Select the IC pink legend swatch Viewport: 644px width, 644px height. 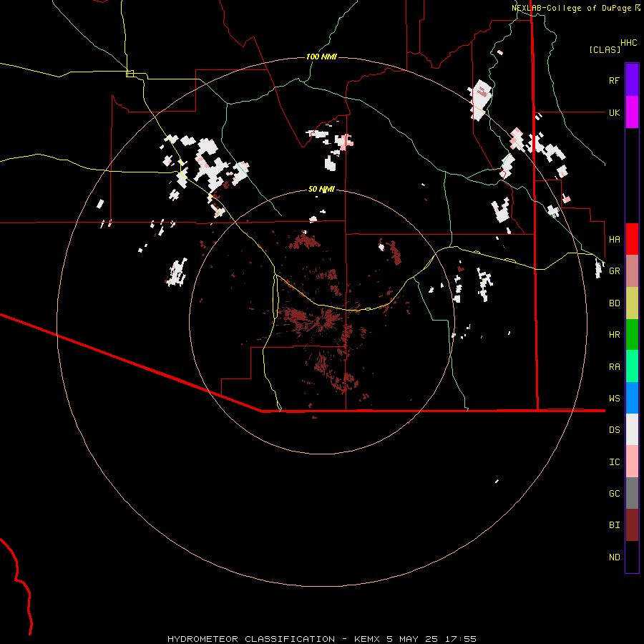(632, 462)
